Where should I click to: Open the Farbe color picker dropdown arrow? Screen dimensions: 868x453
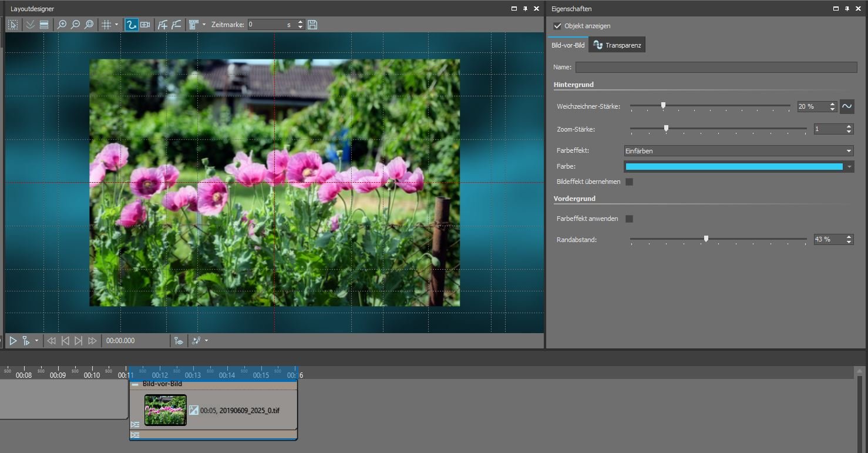tap(849, 167)
